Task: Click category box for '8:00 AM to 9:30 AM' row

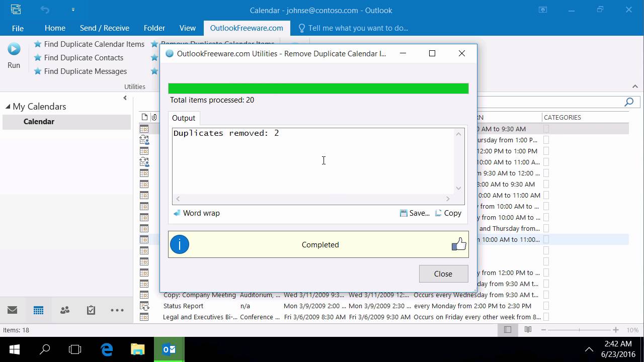Action: pos(546,184)
